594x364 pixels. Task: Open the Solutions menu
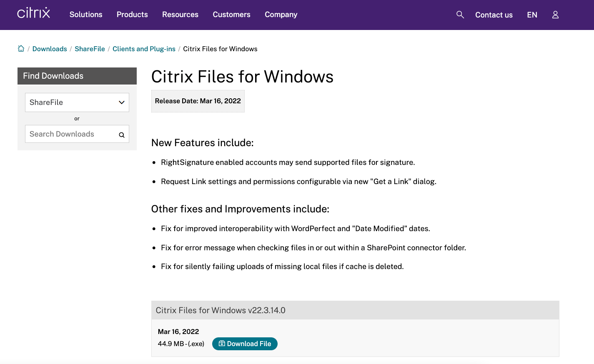pyautogui.click(x=86, y=15)
